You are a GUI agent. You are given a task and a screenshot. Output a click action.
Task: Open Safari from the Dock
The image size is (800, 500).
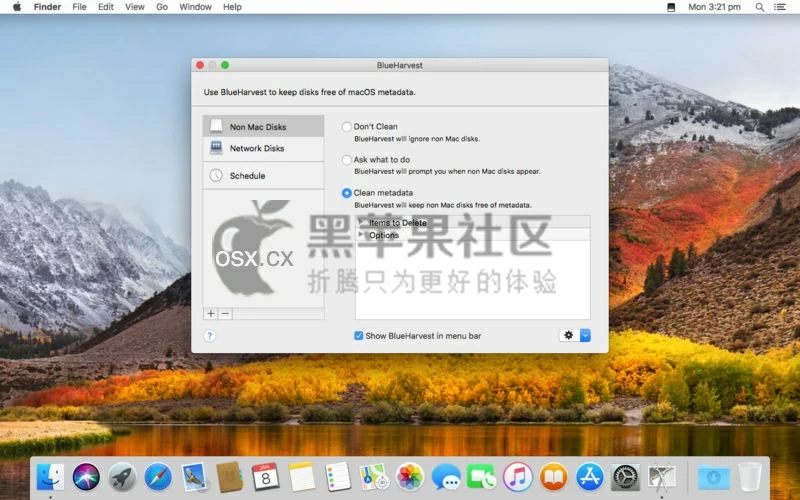pos(158,477)
